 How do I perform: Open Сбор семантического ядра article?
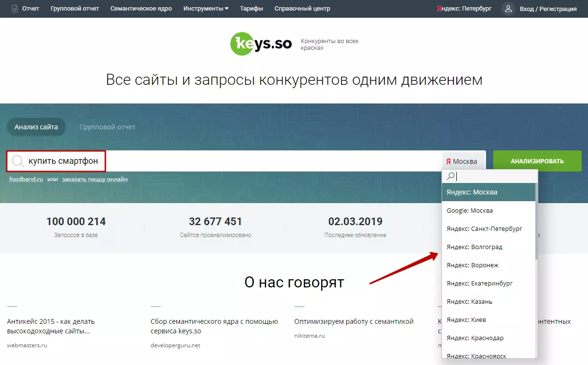point(214,326)
